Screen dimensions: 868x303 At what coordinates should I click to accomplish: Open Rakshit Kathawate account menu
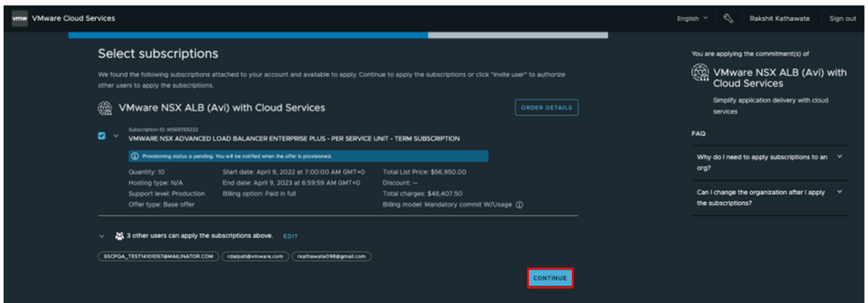[779, 18]
